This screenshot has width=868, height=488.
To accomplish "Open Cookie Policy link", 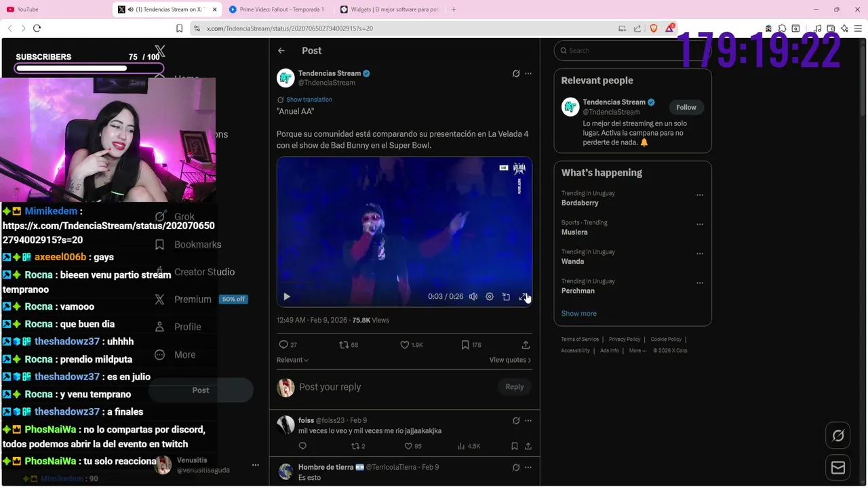I will point(666,339).
